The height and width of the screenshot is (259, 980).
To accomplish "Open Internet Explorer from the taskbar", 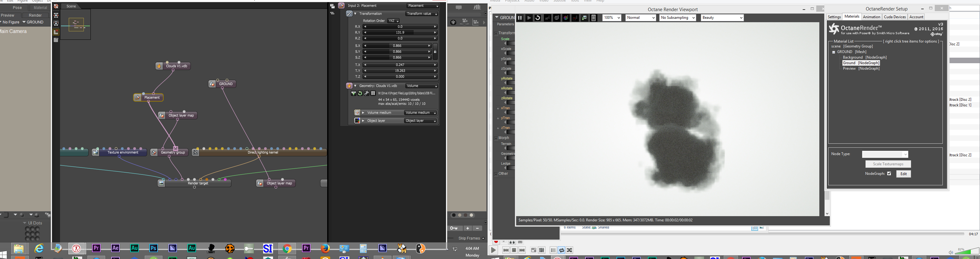I will [x=39, y=249].
